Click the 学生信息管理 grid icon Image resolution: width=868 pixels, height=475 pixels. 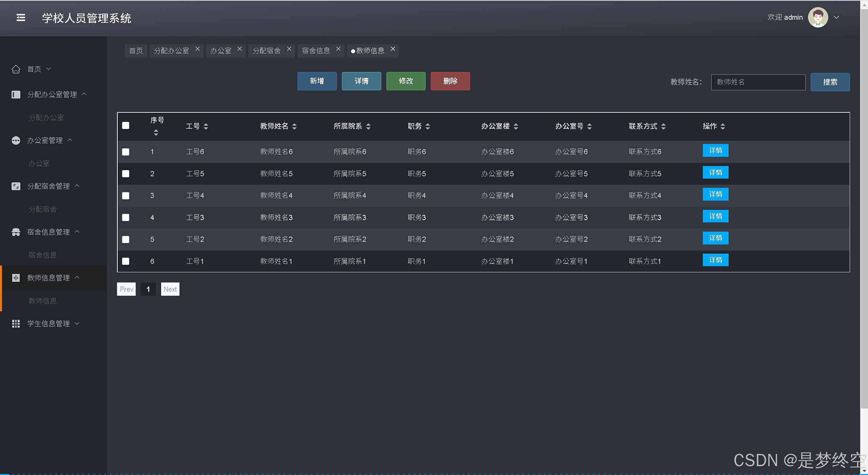click(x=16, y=324)
